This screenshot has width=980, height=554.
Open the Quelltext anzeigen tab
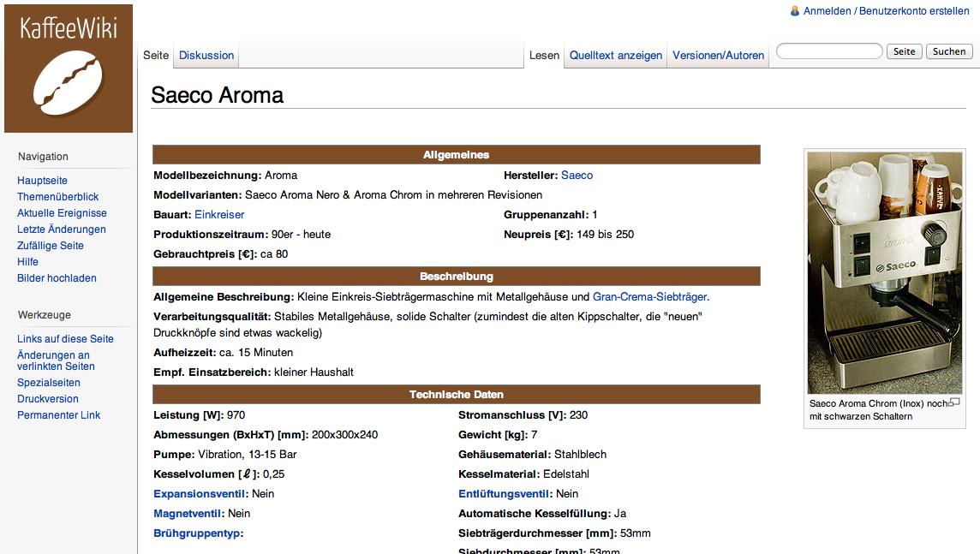coord(616,55)
